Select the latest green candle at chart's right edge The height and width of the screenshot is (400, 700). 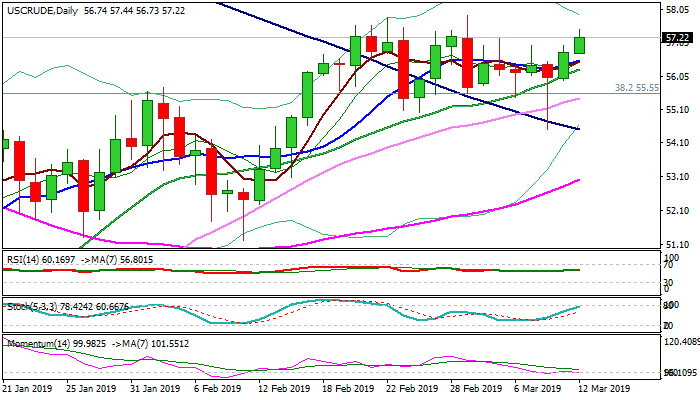[x=579, y=45]
